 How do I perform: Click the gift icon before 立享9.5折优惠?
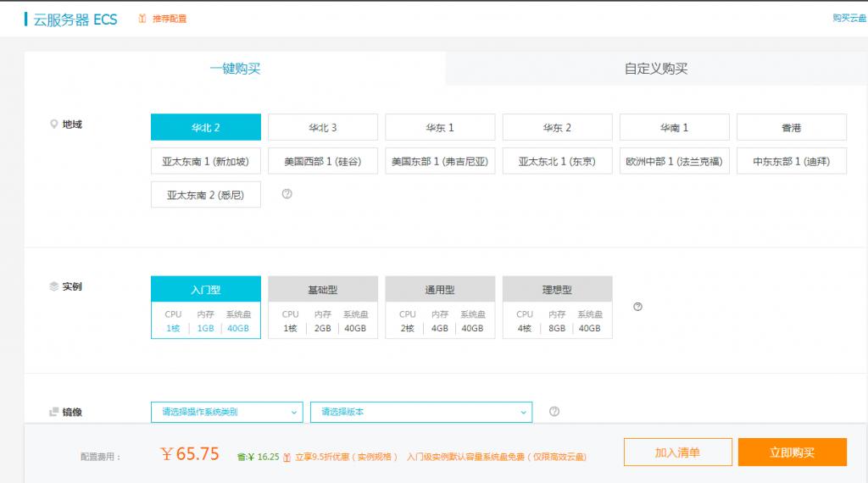click(287, 457)
